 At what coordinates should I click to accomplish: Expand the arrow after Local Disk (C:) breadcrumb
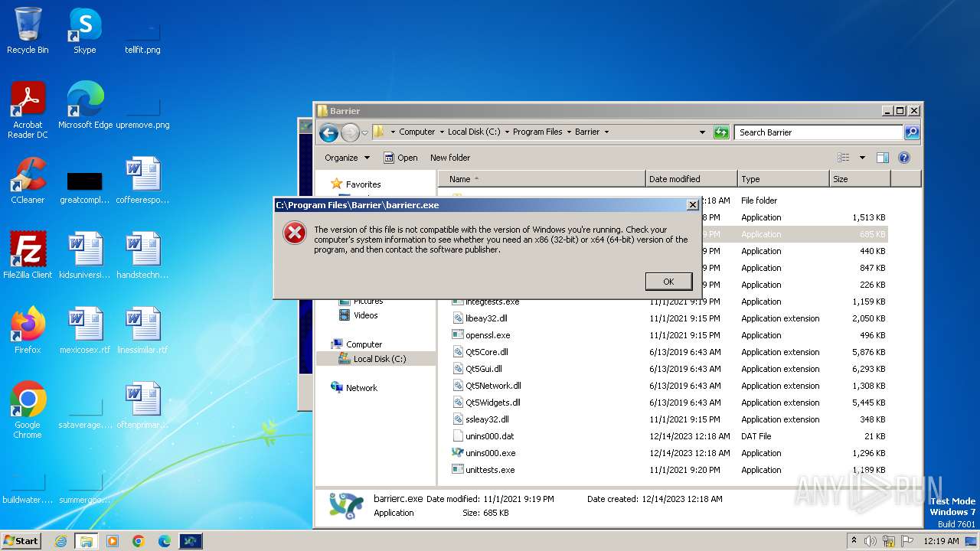click(x=507, y=132)
